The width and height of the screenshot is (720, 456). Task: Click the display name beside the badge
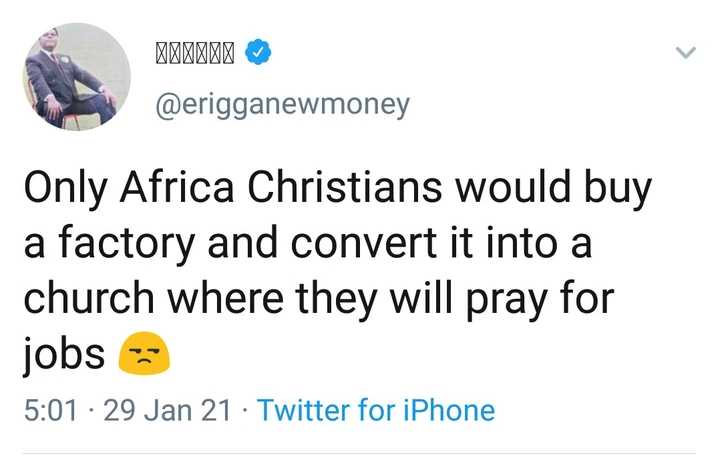click(195, 50)
